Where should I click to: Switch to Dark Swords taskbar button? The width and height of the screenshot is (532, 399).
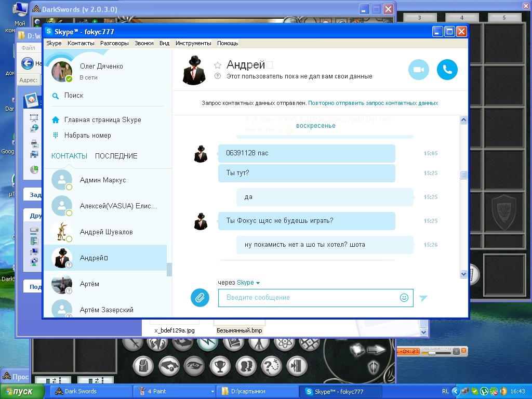[x=91, y=392]
